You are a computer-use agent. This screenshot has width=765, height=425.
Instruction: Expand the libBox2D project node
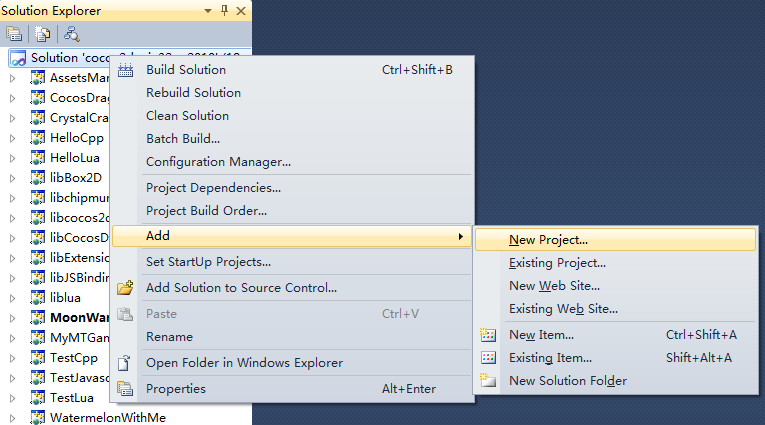(x=13, y=178)
